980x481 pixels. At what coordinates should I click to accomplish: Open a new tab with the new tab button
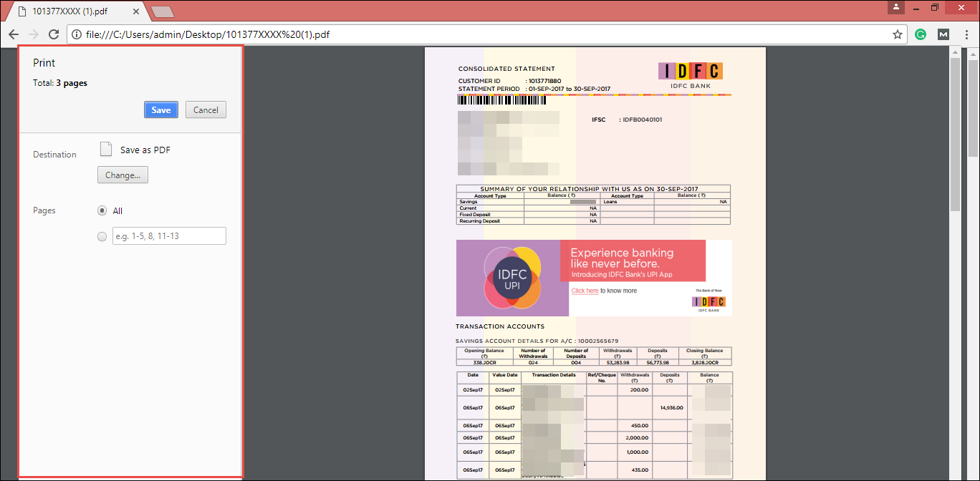(x=163, y=11)
